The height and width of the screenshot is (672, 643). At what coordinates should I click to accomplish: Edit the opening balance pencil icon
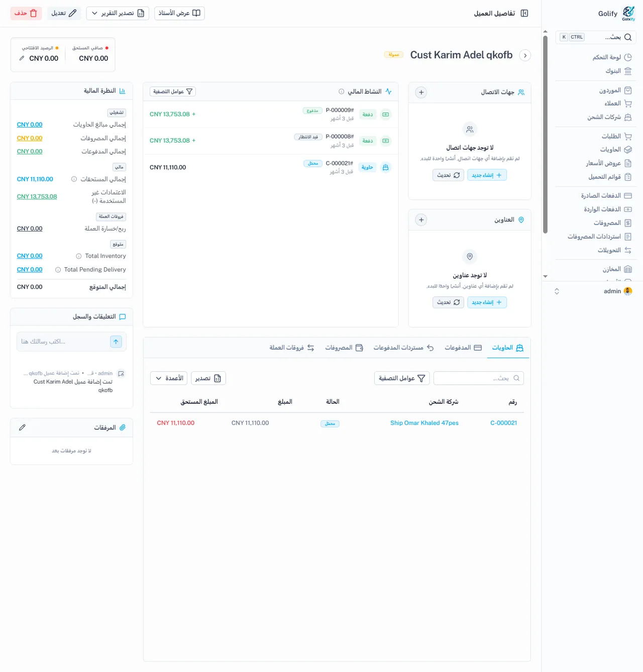point(22,58)
